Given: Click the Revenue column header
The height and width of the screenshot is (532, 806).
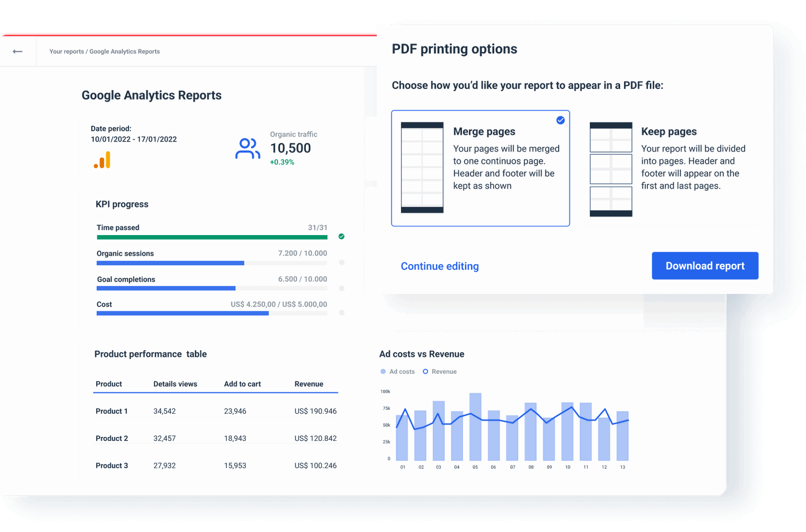Looking at the screenshot, I should tap(308, 384).
